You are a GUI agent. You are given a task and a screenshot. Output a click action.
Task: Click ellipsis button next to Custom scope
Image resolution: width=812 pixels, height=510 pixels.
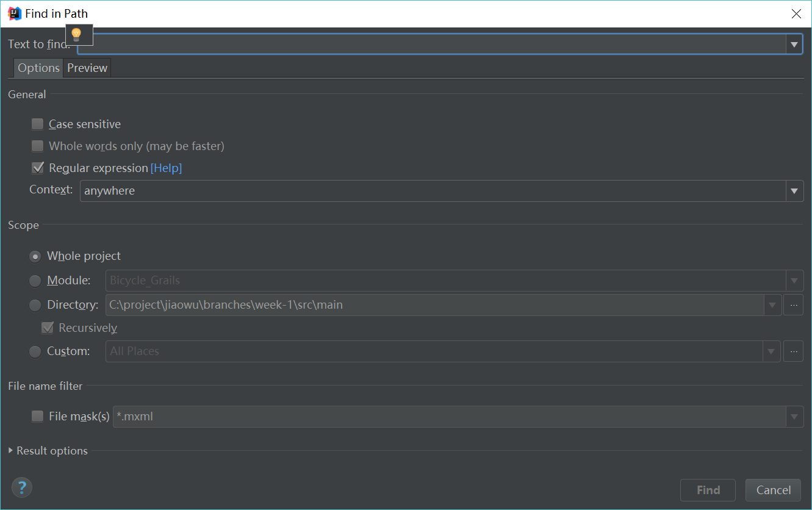pyautogui.click(x=793, y=351)
